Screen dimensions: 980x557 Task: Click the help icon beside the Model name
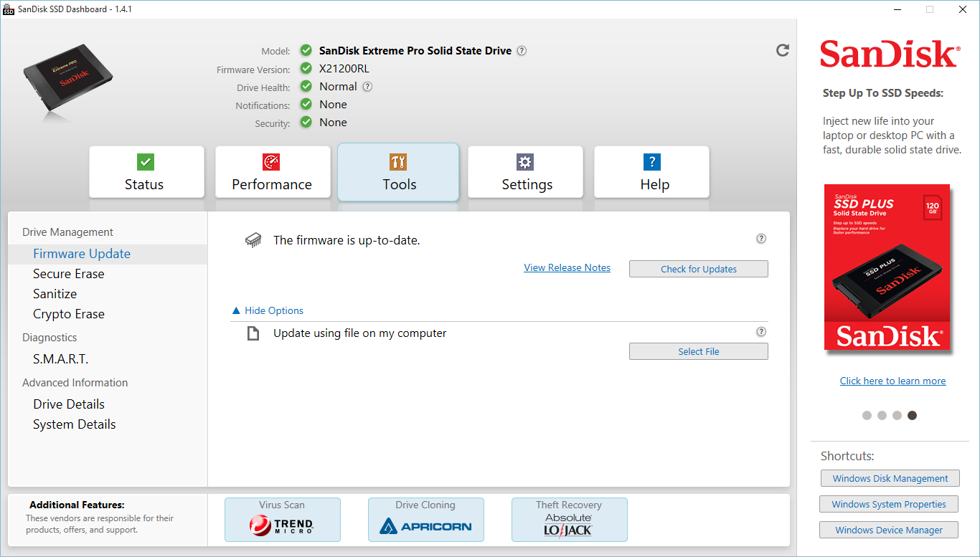click(x=522, y=51)
